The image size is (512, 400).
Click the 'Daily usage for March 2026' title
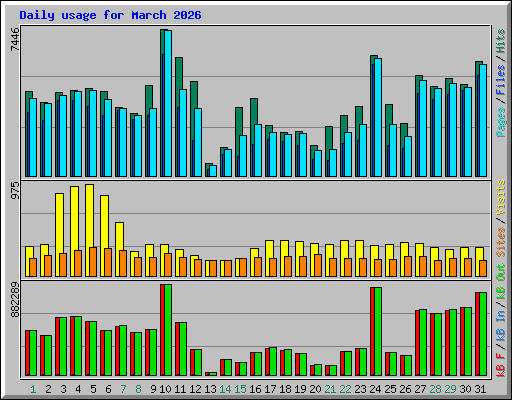[110, 15]
